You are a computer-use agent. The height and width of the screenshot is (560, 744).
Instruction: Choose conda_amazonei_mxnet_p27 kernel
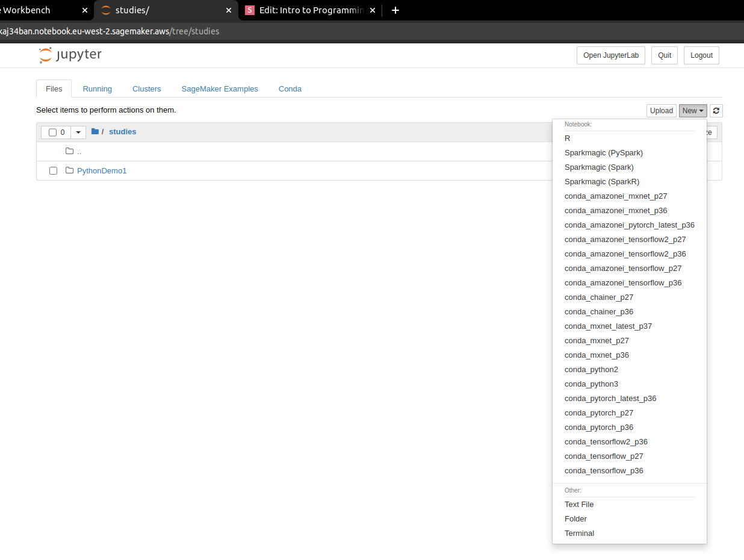click(x=630, y=196)
